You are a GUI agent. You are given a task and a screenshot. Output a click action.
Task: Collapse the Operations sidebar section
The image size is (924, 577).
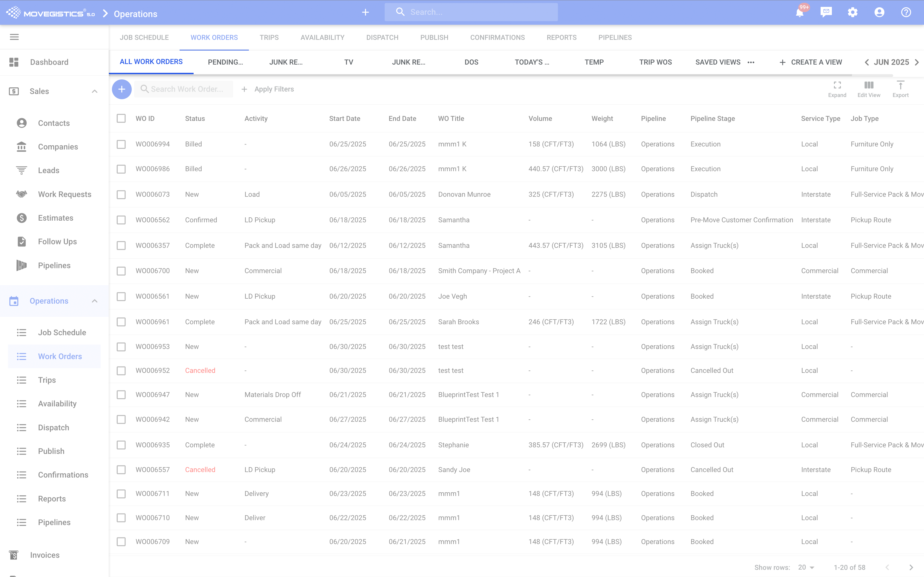pyautogui.click(x=95, y=301)
